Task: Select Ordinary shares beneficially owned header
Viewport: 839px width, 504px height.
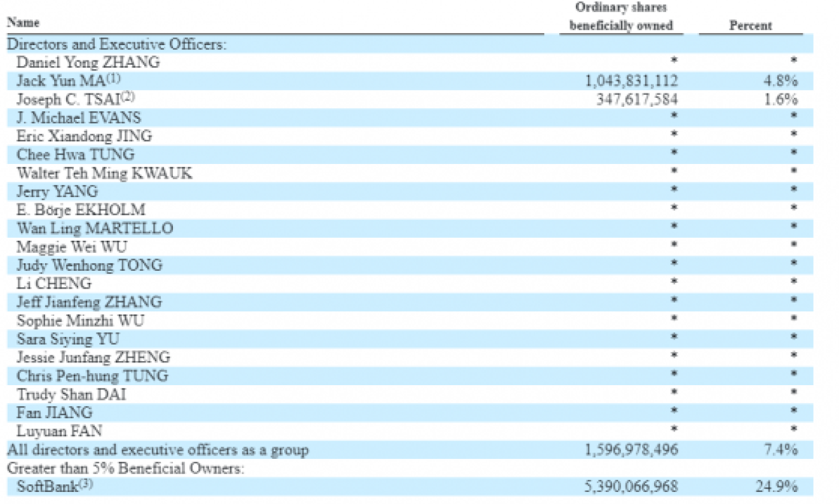Action: coord(615,17)
